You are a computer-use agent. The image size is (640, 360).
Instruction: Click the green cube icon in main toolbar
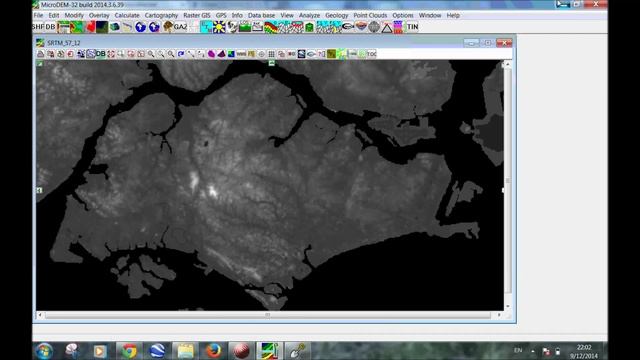[x=309, y=27]
